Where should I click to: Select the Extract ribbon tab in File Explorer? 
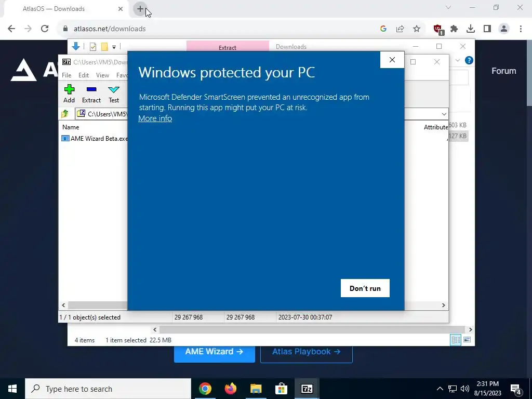[x=228, y=47]
